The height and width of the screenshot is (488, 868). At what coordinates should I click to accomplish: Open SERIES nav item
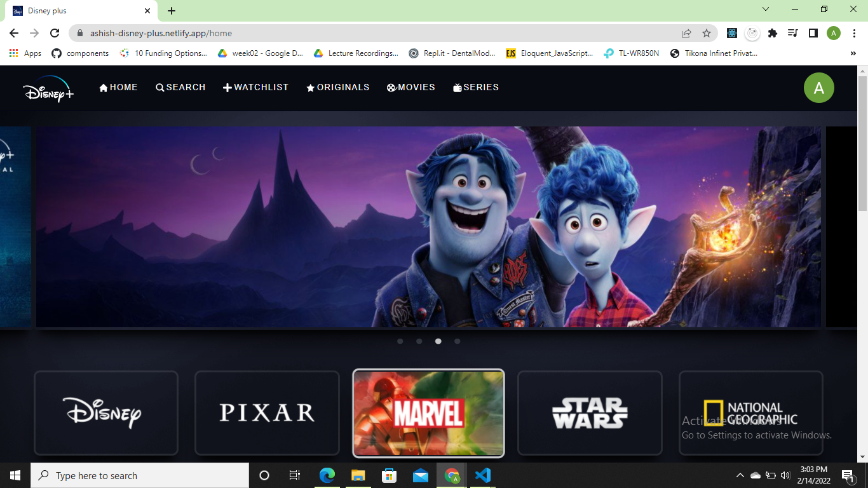[475, 88]
